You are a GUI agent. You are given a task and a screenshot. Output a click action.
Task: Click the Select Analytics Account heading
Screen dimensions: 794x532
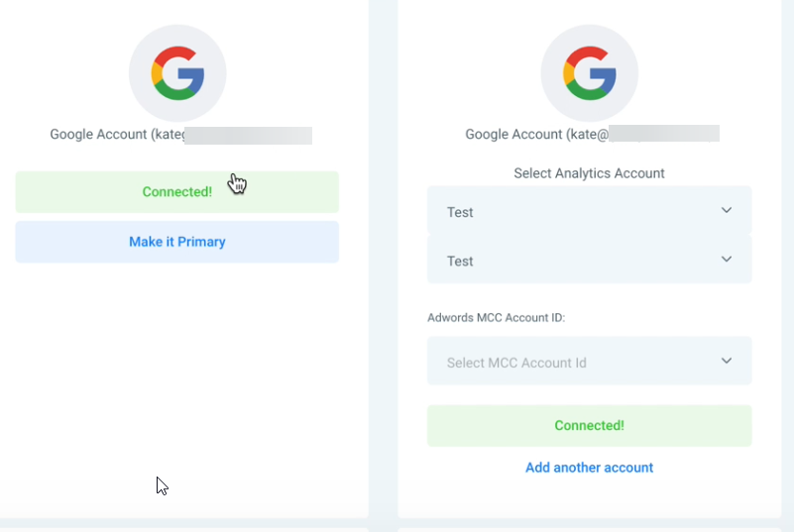[589, 173]
